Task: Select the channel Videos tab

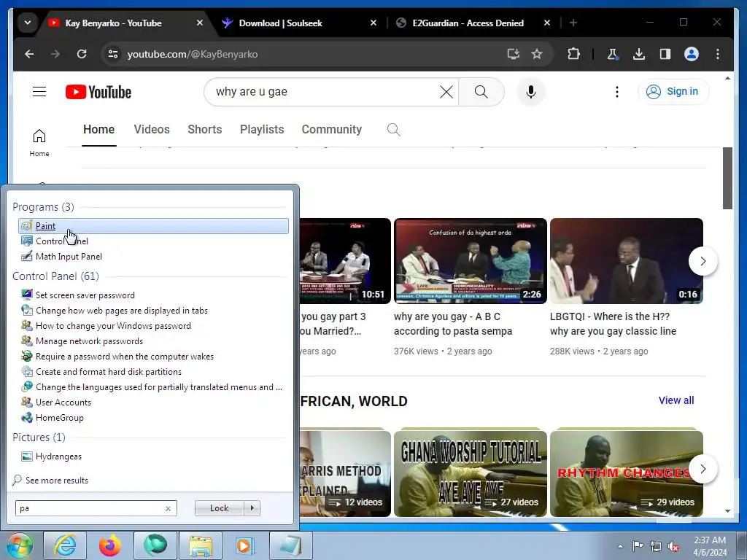Action: [152, 130]
